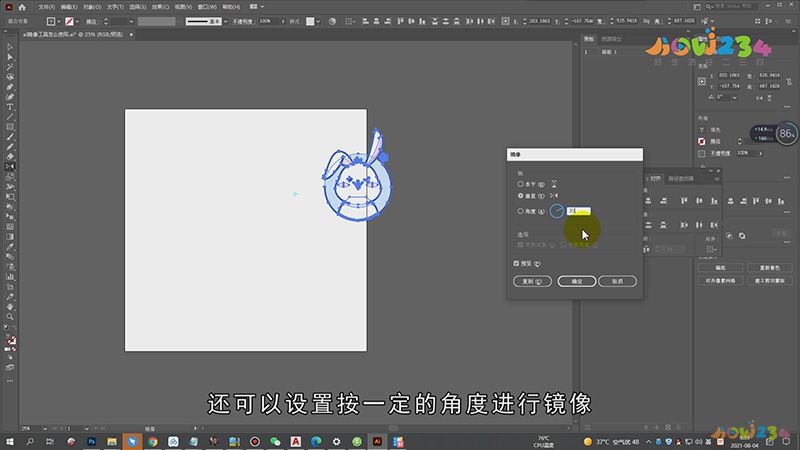The image size is (800, 450).
Task: Open zoom level dropdown in status bar
Action: tap(45, 429)
